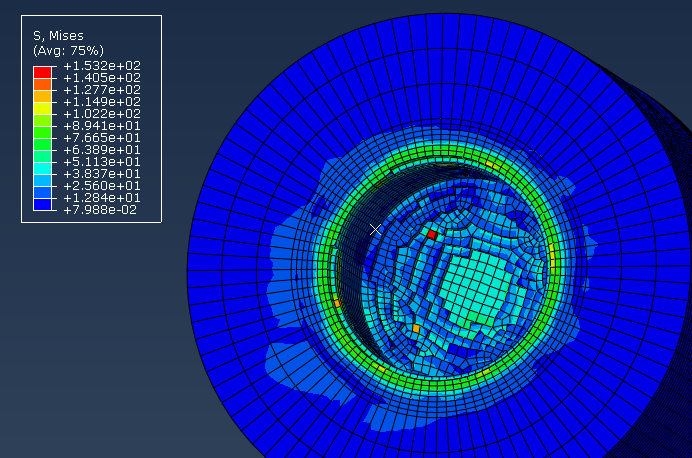692x458 pixels.
Task: Select the 'S, Mises' legend title
Action: [58, 36]
